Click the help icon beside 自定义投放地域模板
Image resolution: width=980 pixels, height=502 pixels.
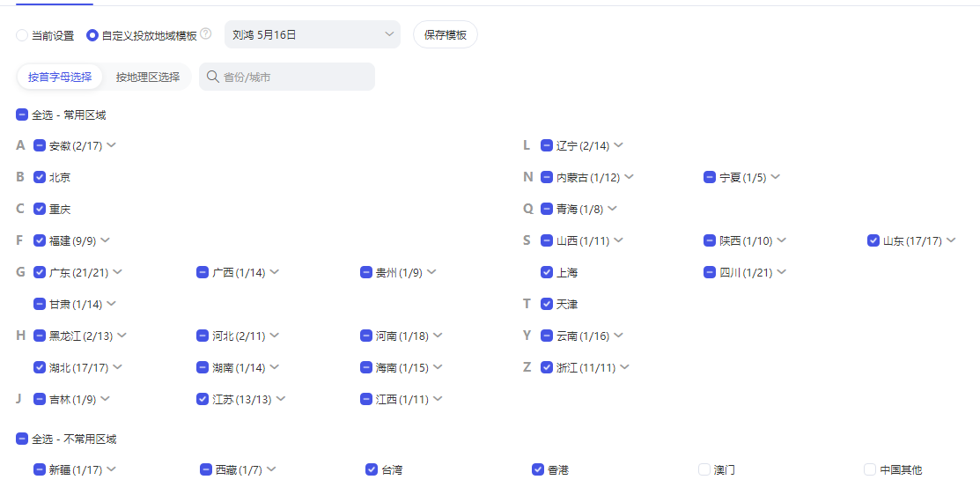tap(206, 34)
